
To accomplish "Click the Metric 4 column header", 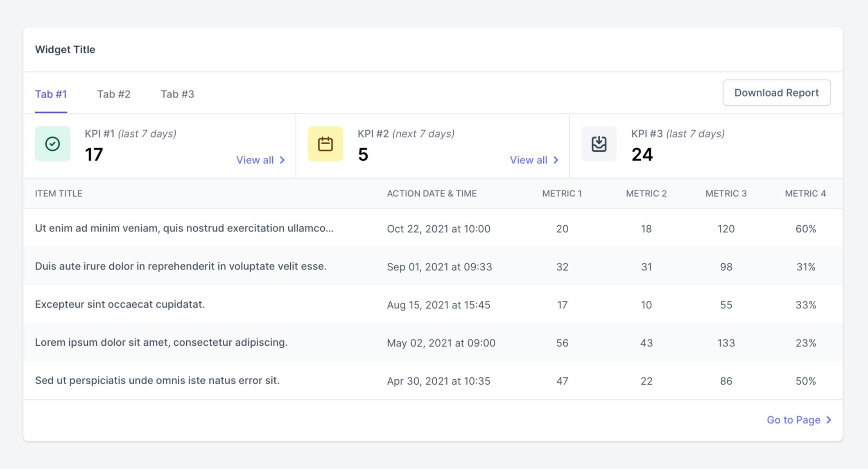I will click(x=805, y=193).
